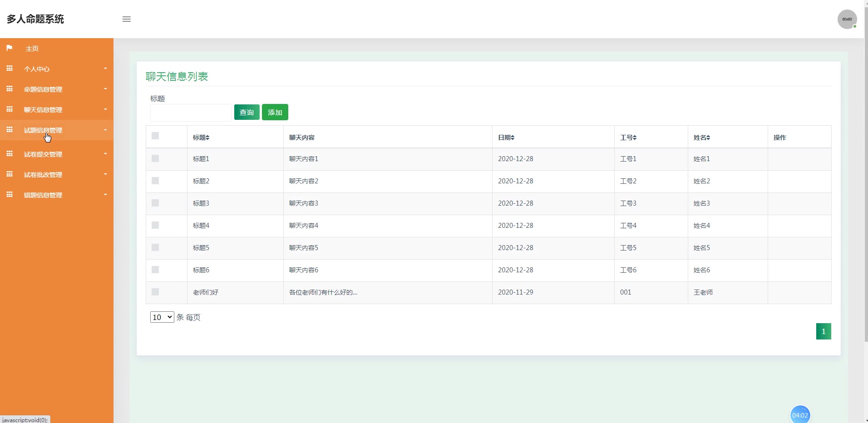Expand the 试卷批改管理 dropdown arrow
This screenshot has width=868, height=423.
pyautogui.click(x=105, y=174)
